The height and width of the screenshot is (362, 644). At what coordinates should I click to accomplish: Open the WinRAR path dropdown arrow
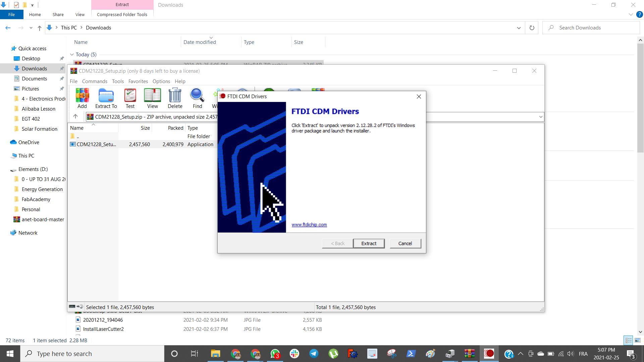pos(540,117)
